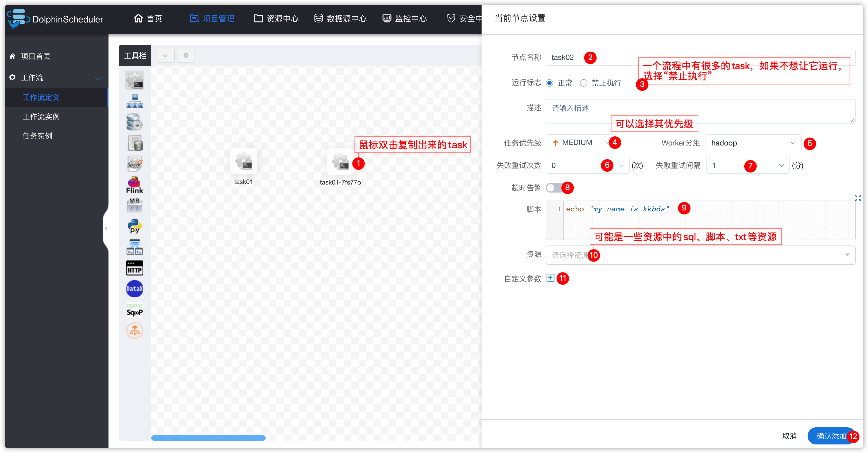The height and width of the screenshot is (453, 868).
Task: Open the 失败重试间隔 dropdown
Action: [748, 166]
